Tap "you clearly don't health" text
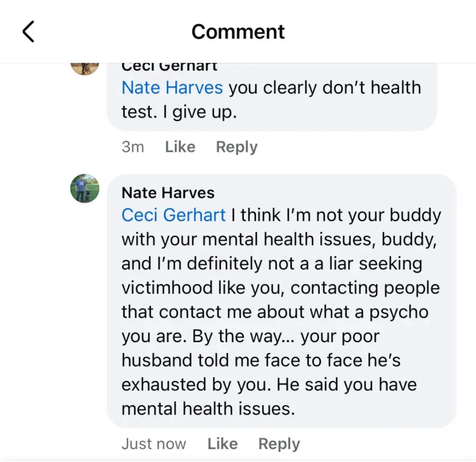Screen dimensions: 476x462 (324, 87)
